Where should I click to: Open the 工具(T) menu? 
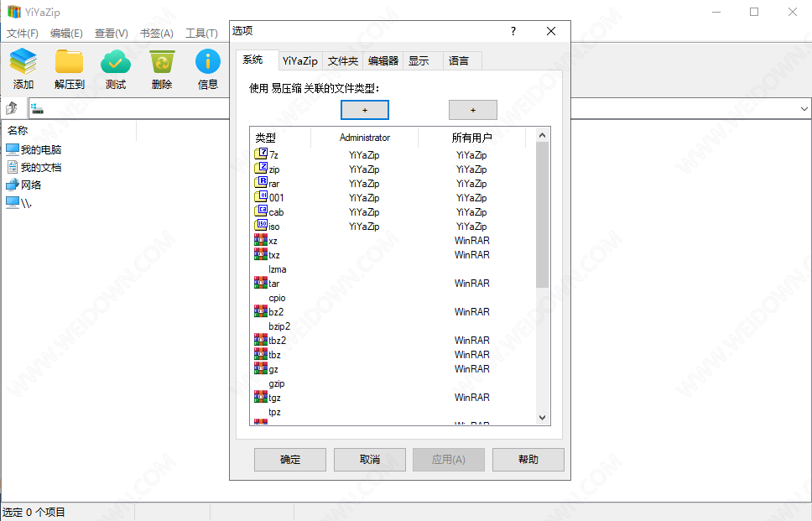point(201,34)
